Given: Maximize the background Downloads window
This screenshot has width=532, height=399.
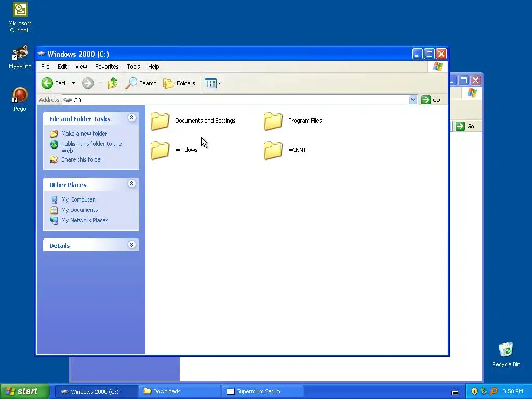Looking at the screenshot, I should pos(463,81).
